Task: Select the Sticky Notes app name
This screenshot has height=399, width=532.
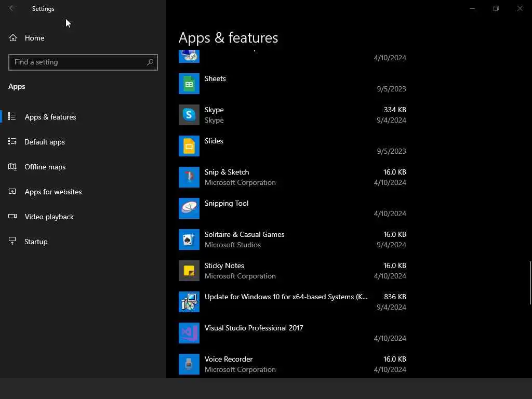Action: point(224,265)
